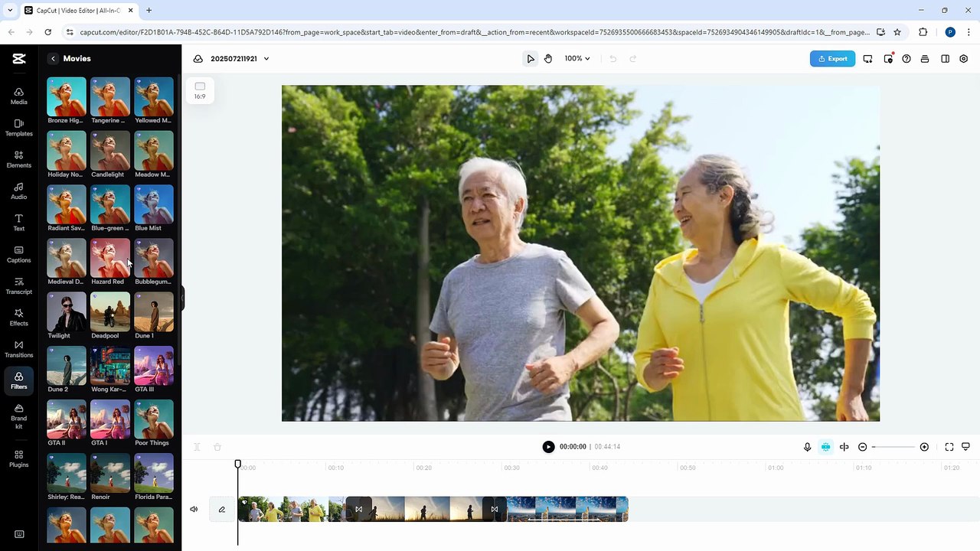Viewport: 980px width, 551px height.
Task: Click the microphone record voiceover icon
Action: [807, 447]
